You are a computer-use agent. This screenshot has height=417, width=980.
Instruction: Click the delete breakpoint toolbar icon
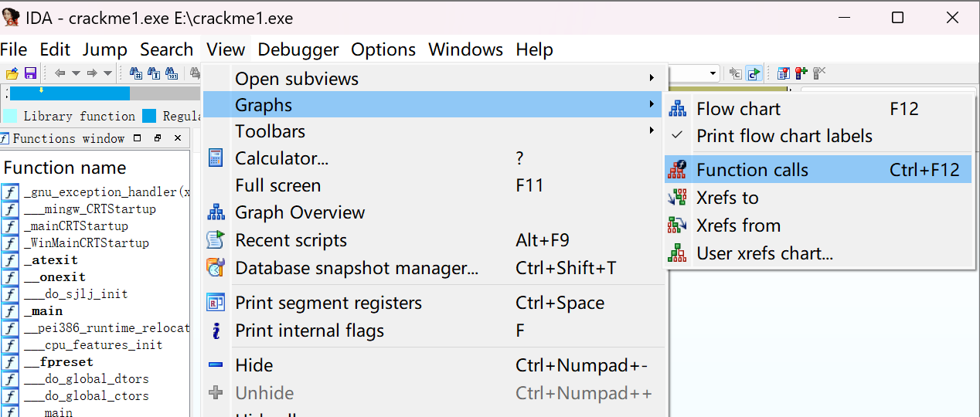(819, 73)
